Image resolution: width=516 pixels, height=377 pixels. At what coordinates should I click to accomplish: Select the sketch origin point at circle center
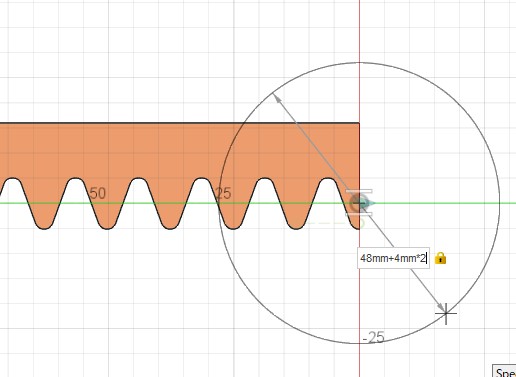[x=359, y=203]
